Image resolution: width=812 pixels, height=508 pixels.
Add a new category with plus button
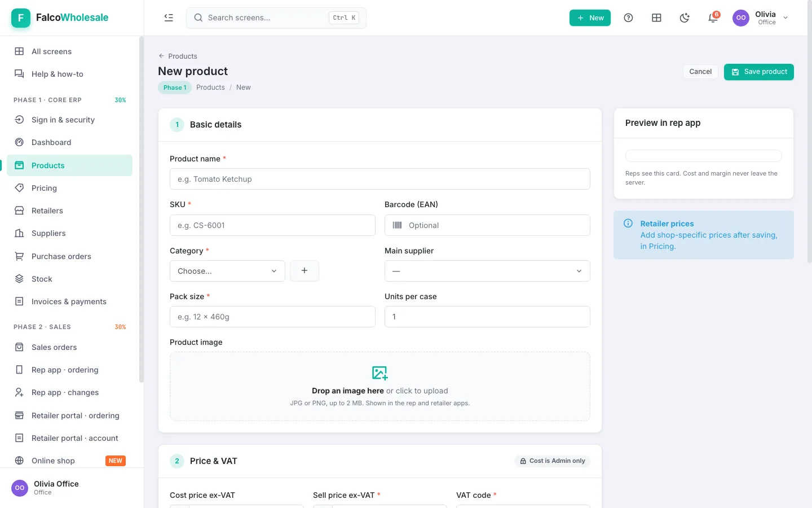point(304,271)
